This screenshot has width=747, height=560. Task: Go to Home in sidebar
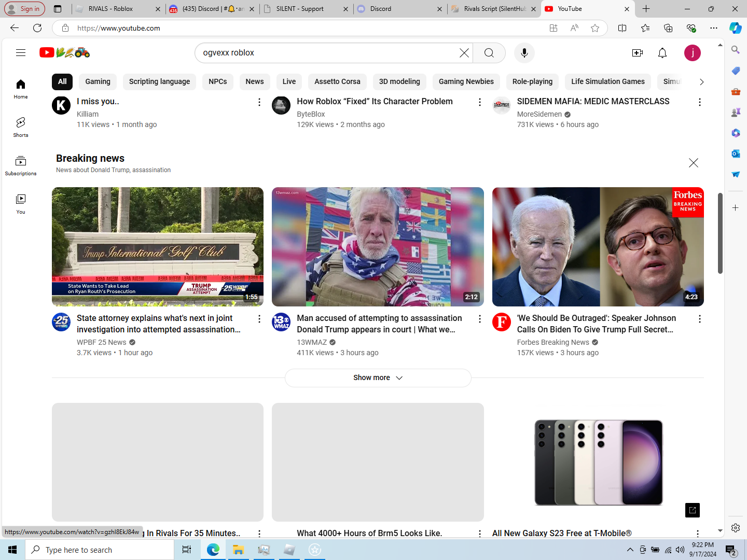21,89
